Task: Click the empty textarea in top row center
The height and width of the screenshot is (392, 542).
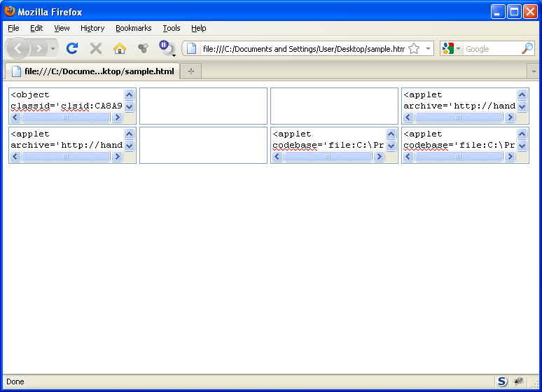Action: pyautogui.click(x=203, y=106)
